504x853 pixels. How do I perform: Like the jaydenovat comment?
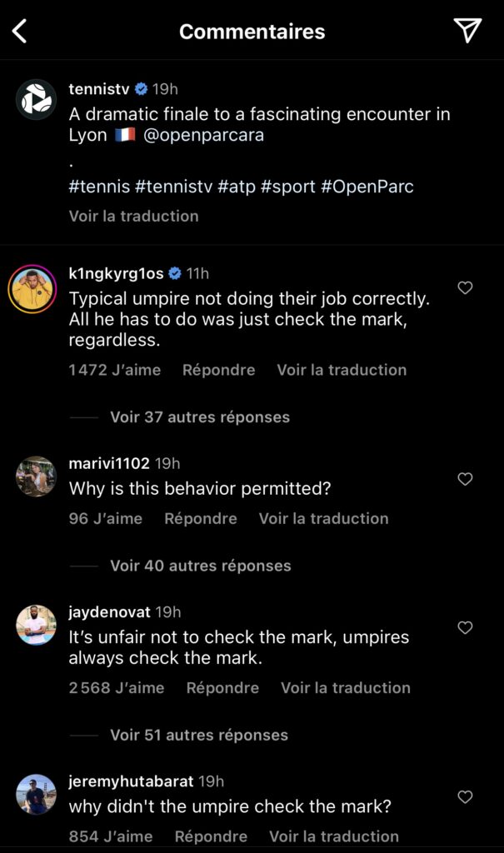click(x=466, y=627)
